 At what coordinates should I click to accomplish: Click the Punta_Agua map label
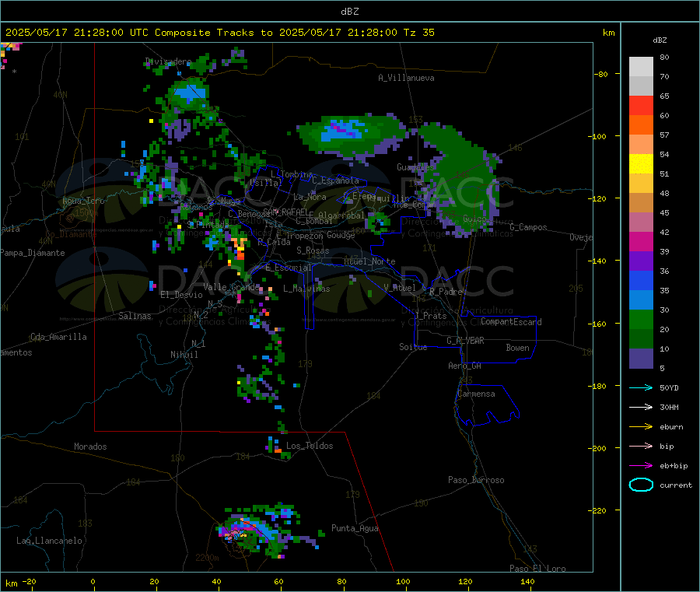click(355, 529)
